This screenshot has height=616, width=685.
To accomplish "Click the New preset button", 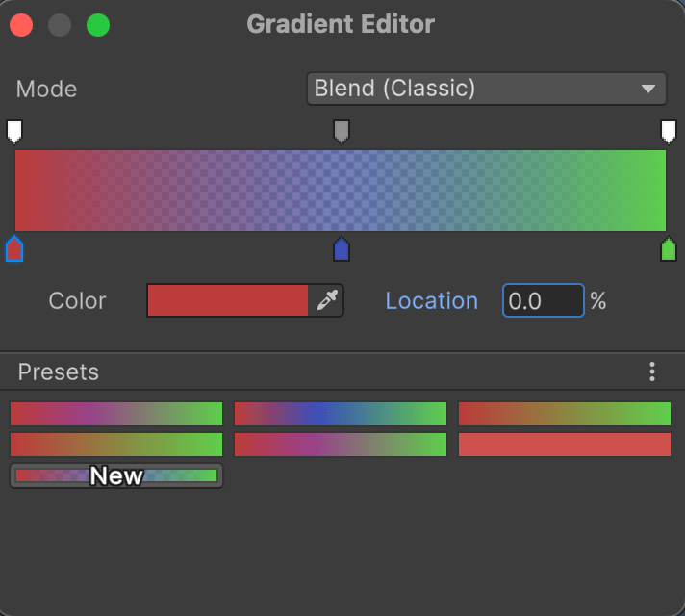I will pos(116,475).
